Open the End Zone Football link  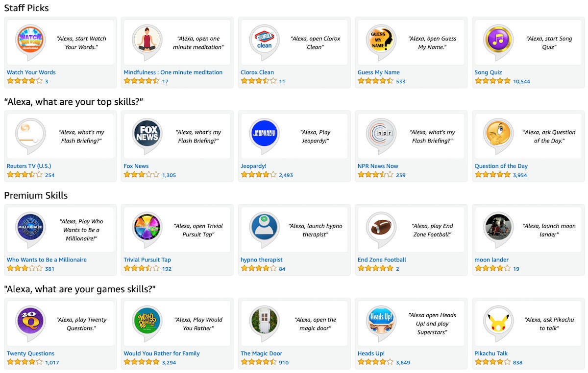[x=382, y=260]
